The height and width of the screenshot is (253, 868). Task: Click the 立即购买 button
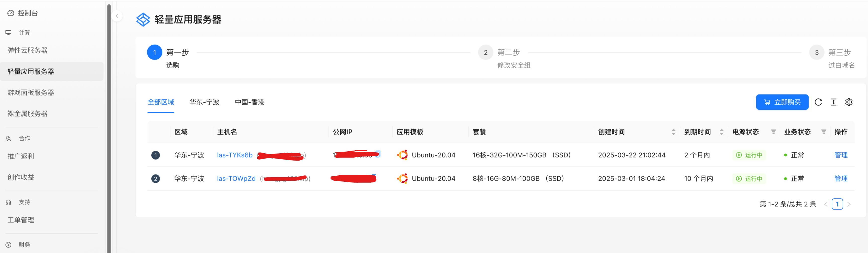pos(782,102)
